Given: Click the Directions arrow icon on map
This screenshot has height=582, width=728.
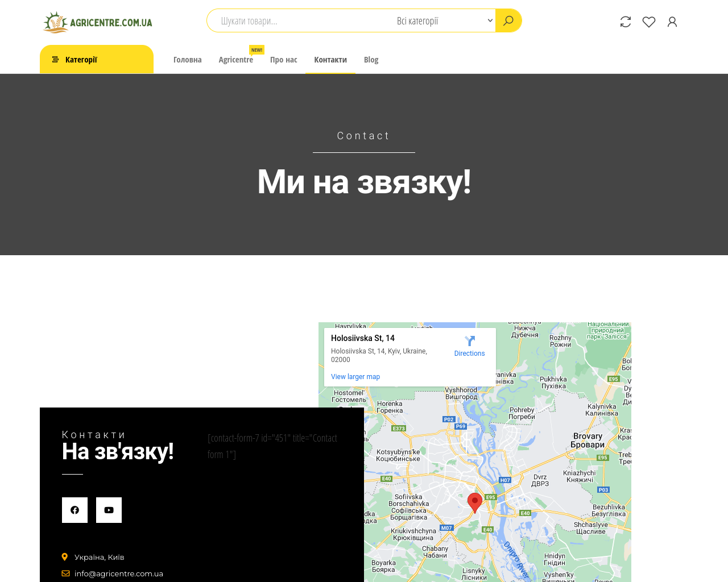Looking at the screenshot, I should click(x=470, y=341).
